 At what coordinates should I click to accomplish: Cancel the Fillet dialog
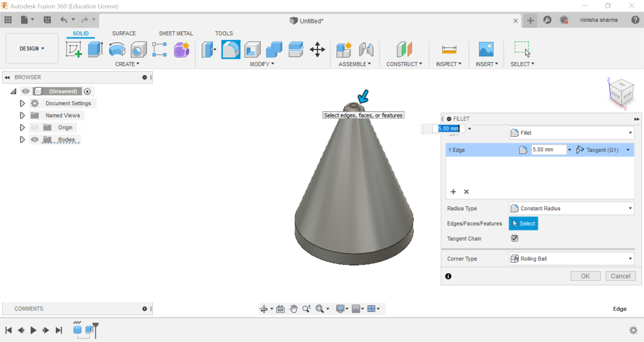(x=621, y=276)
